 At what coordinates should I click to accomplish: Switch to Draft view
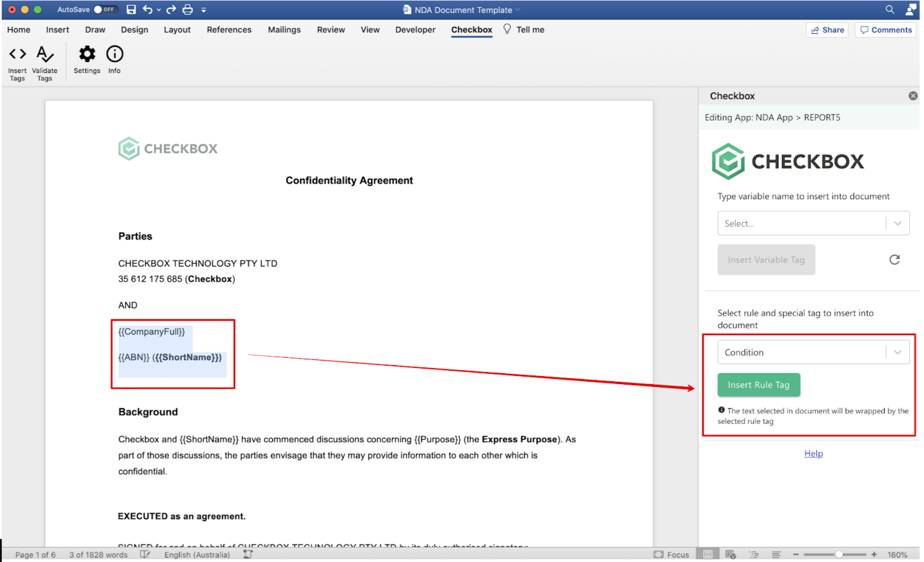click(776, 554)
